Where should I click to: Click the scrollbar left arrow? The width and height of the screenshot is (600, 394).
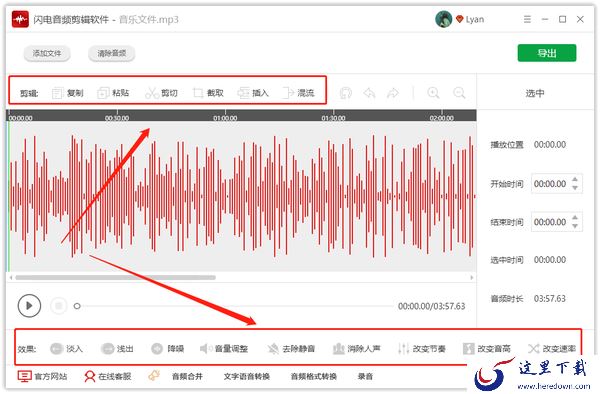[x=11, y=277]
